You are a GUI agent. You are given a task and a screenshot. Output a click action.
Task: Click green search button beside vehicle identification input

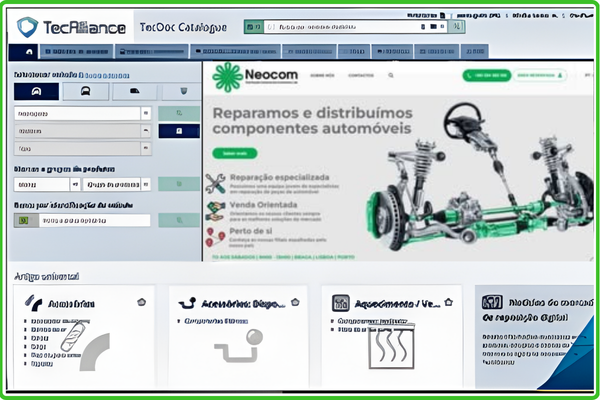coord(179,220)
